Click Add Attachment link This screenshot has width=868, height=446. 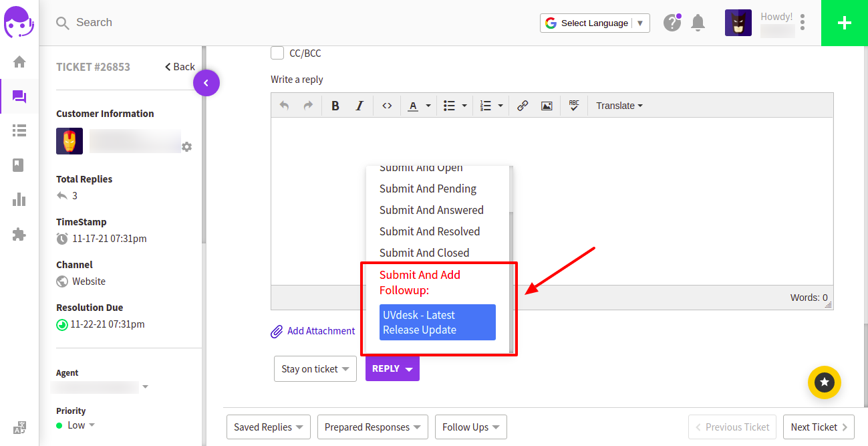click(x=313, y=331)
